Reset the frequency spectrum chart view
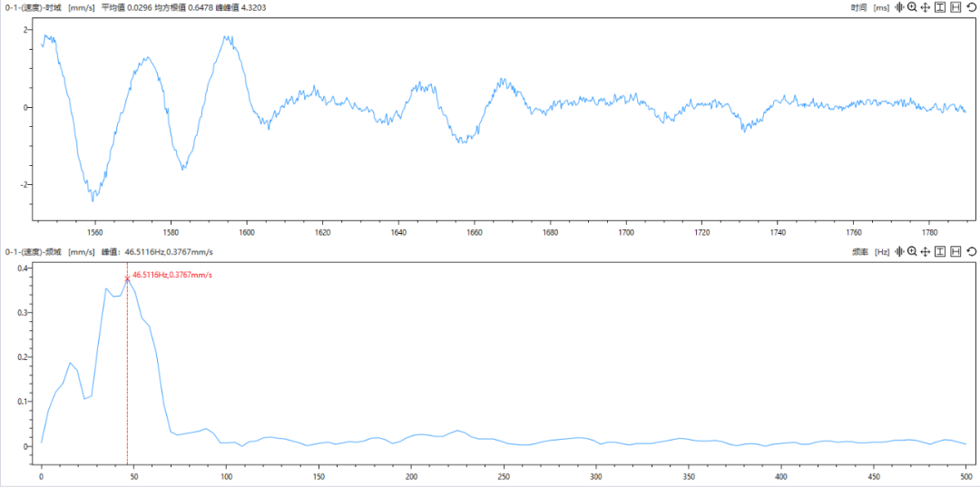This screenshot has height=487, width=980. [972, 251]
